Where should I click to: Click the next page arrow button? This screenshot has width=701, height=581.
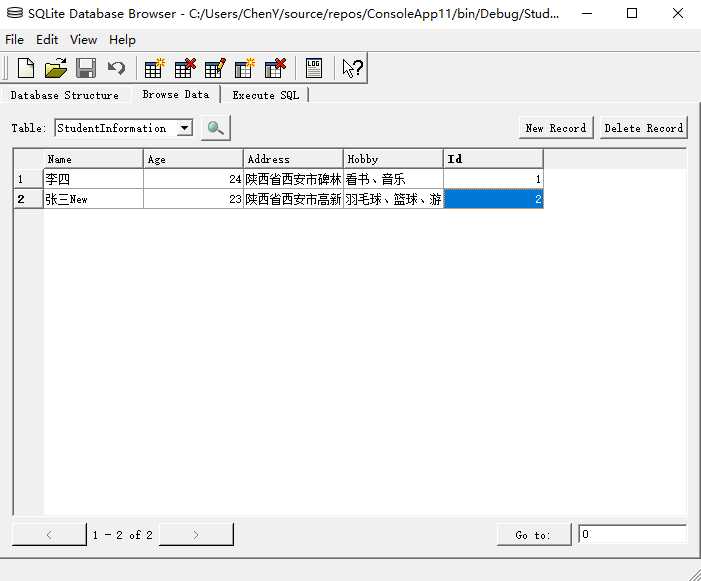coord(196,535)
